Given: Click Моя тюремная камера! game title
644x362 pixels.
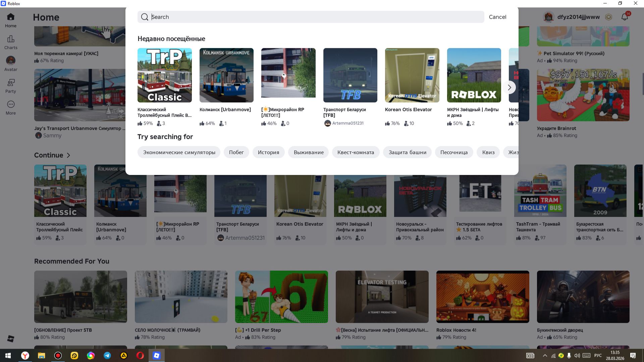Looking at the screenshot, I should tap(66, 53).
